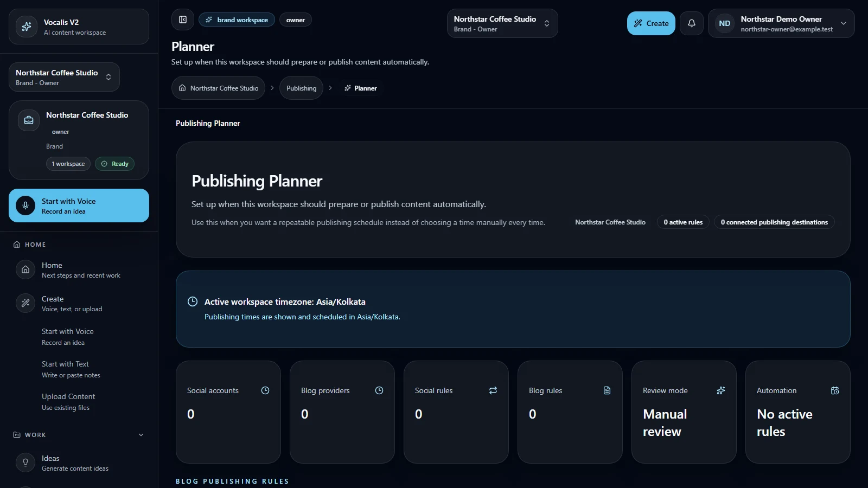
Task: Click the Ready status chip
Action: [114, 164]
